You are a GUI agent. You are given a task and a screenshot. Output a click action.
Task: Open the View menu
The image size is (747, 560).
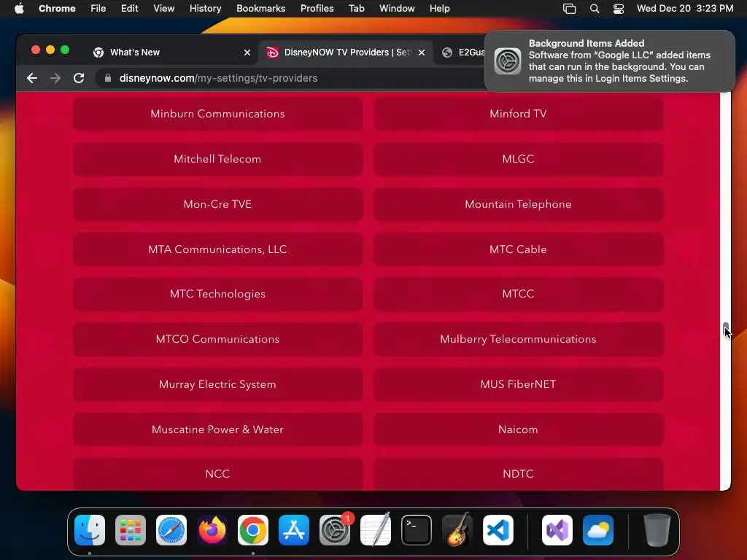tap(164, 9)
